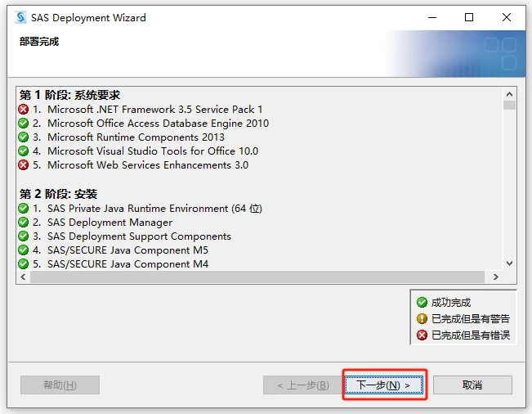
Task: Click success icon beside Microsoft Runtime Components 2013
Action: [24, 137]
